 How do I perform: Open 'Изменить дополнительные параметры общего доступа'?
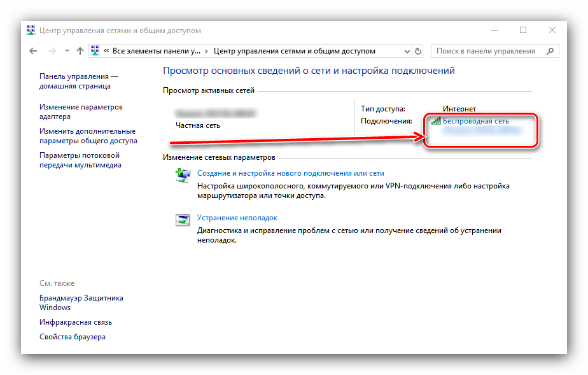[88, 136]
